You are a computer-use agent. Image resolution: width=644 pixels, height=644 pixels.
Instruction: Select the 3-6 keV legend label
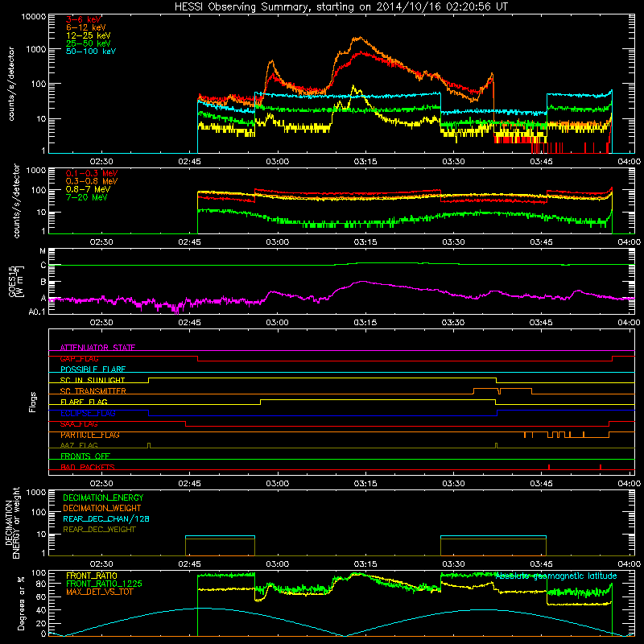click(x=84, y=19)
